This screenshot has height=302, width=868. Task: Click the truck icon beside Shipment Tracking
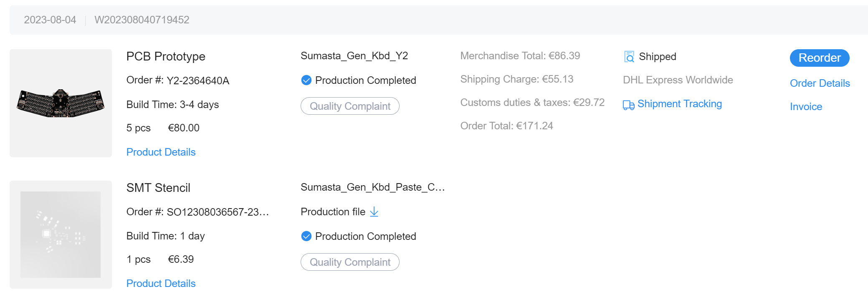click(628, 105)
